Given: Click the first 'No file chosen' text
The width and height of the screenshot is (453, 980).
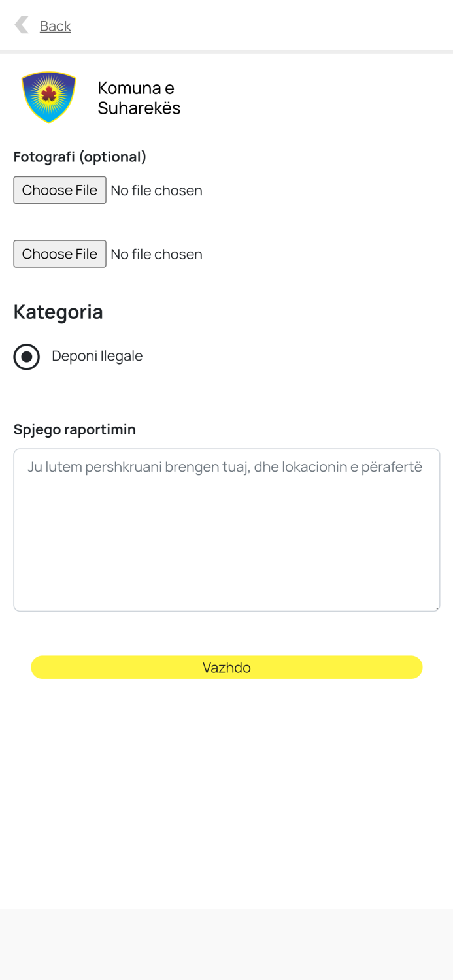Looking at the screenshot, I should click(x=156, y=190).
